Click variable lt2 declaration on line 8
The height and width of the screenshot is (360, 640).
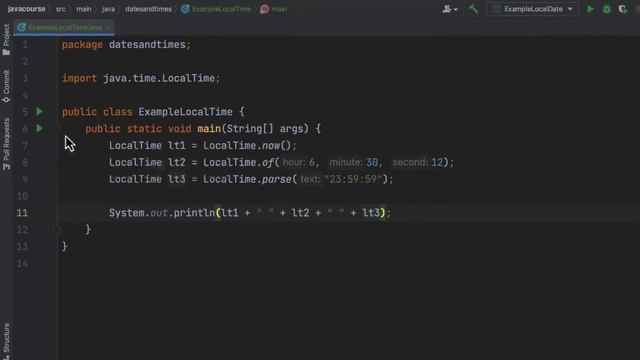177,162
